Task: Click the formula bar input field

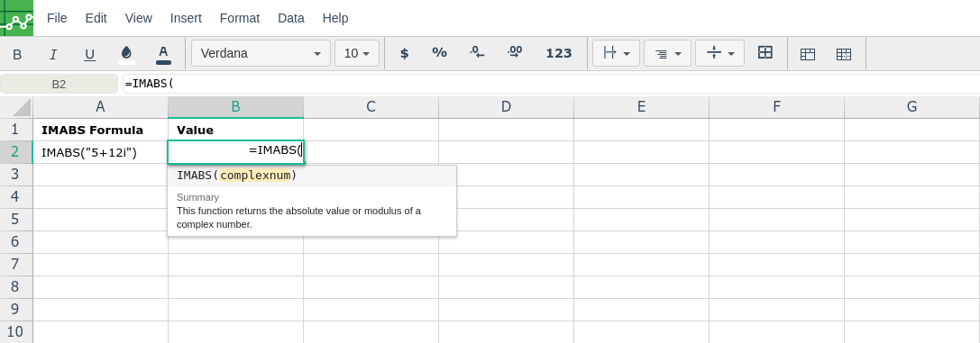Action: coord(551,84)
